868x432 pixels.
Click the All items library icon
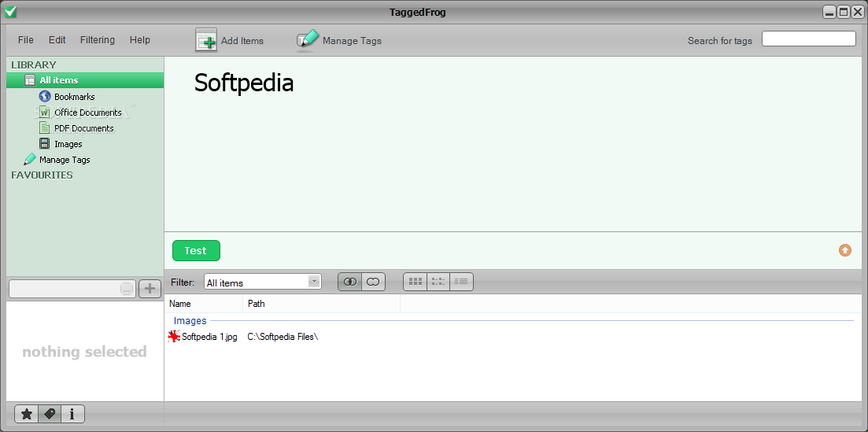pyautogui.click(x=30, y=80)
